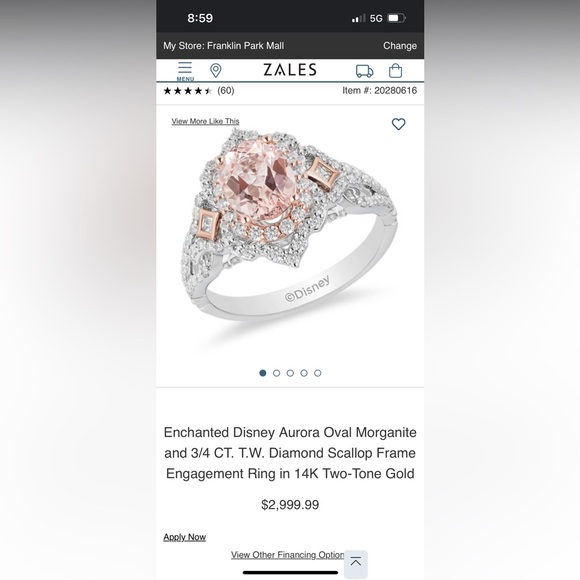Open View Other Financing Options link

(287, 555)
